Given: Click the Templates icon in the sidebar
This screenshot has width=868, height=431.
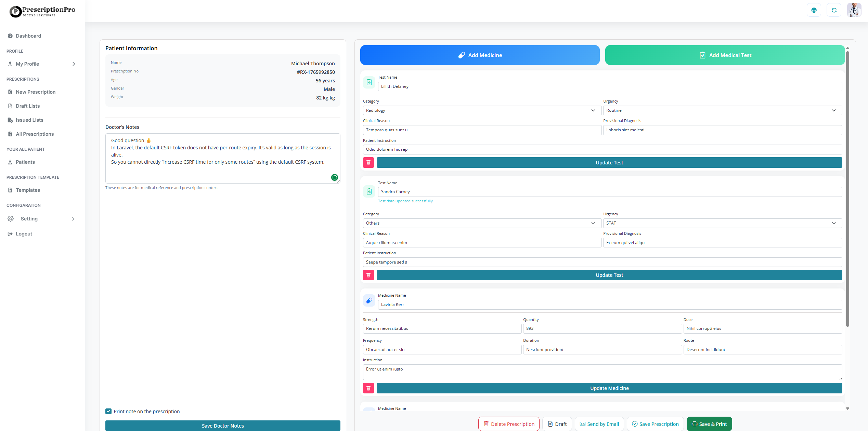Looking at the screenshot, I should point(10,190).
